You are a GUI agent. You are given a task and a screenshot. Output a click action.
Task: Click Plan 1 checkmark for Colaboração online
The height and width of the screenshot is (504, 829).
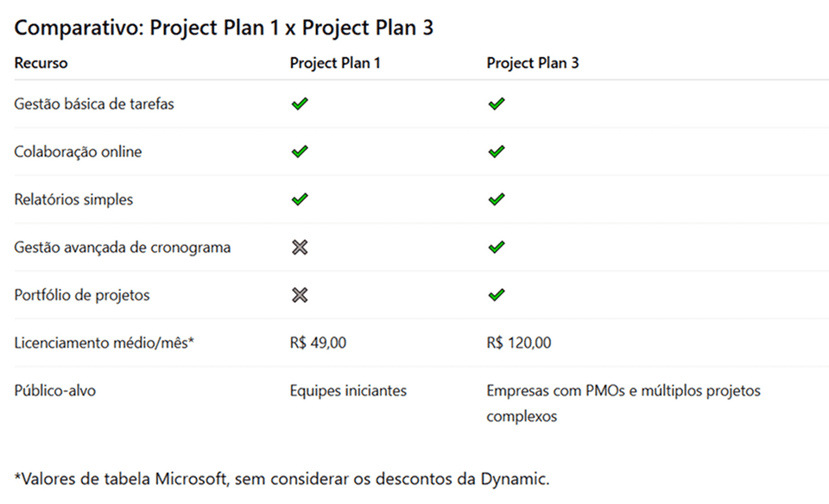[300, 152]
